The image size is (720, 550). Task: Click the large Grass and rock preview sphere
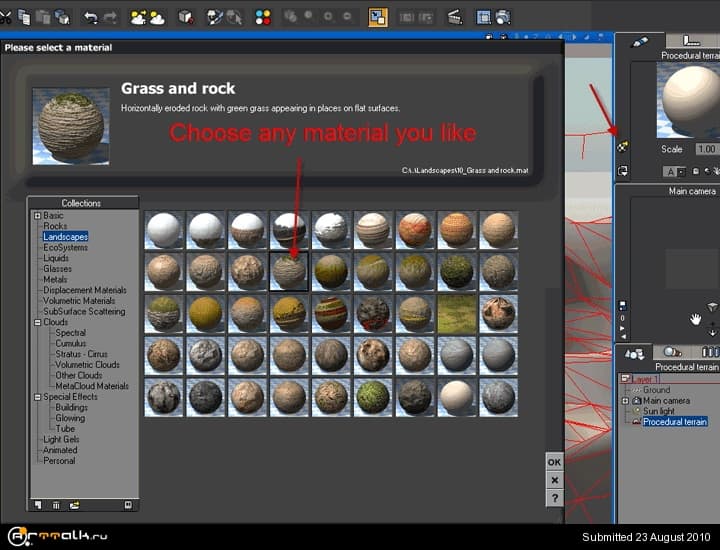[71, 126]
